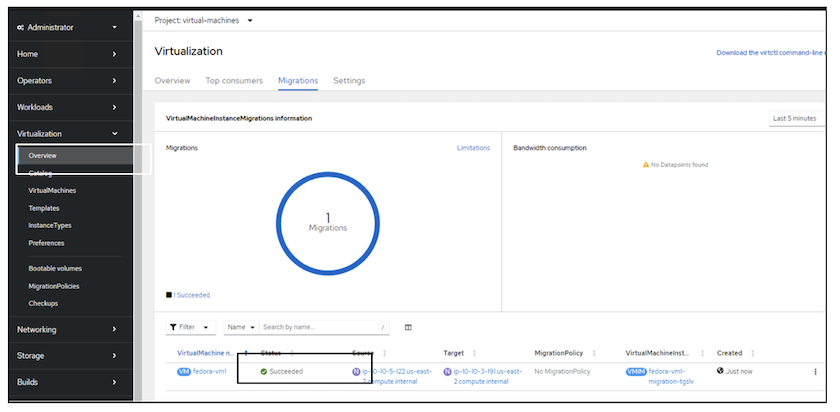840x412 pixels.
Task: Click the migrations donut chart
Action: 328,223
